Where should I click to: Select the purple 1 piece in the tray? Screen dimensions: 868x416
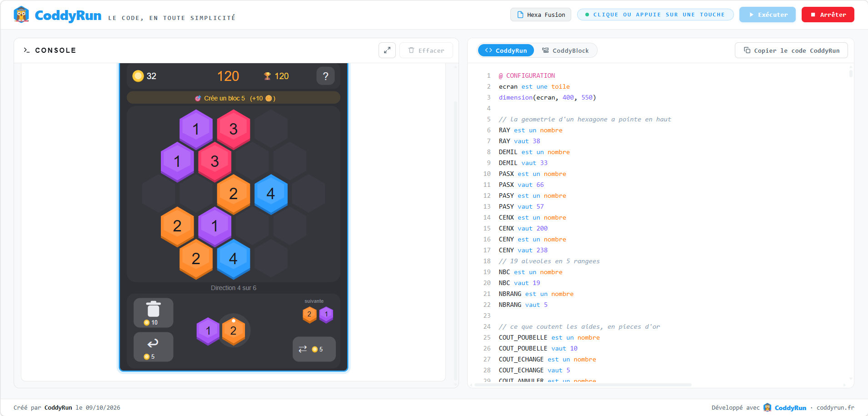tap(208, 331)
